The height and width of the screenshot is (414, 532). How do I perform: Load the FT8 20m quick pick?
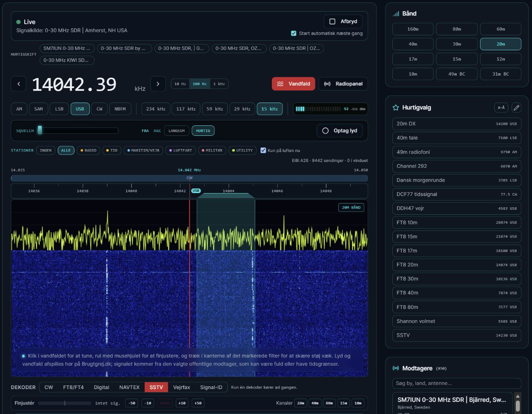[x=457, y=265]
